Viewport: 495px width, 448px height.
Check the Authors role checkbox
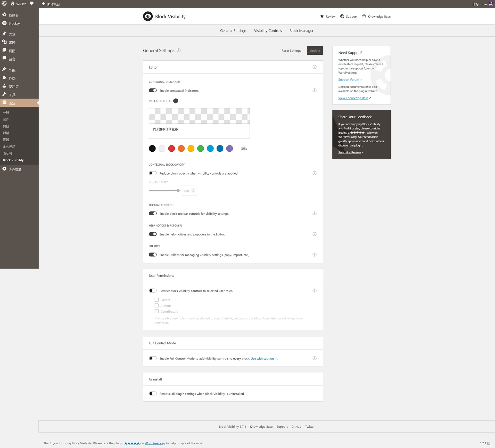coord(156,306)
